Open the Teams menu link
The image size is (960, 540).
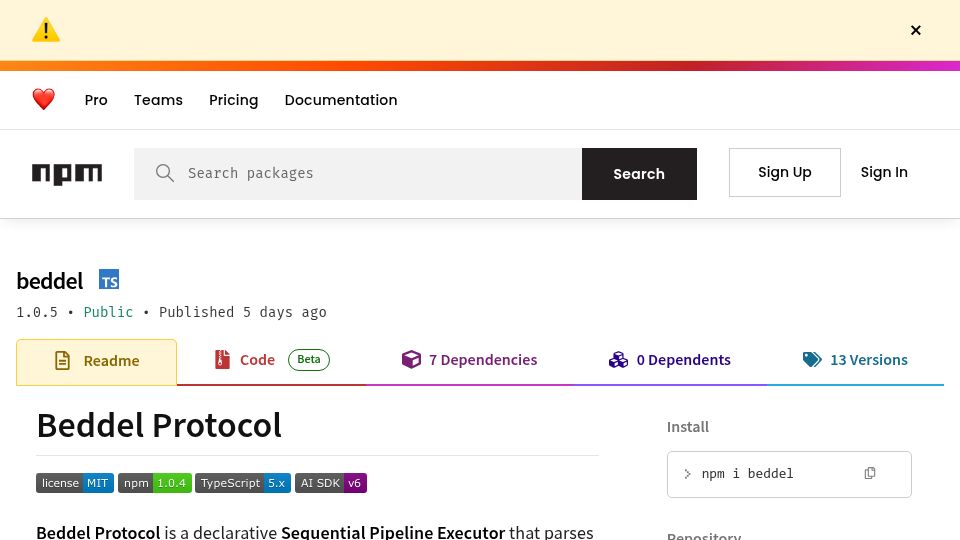point(158,100)
